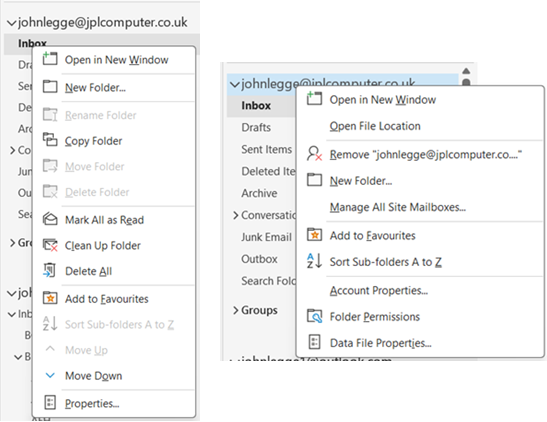Open Search Folders in right pane
This screenshot has width=547, height=422.
[268, 281]
